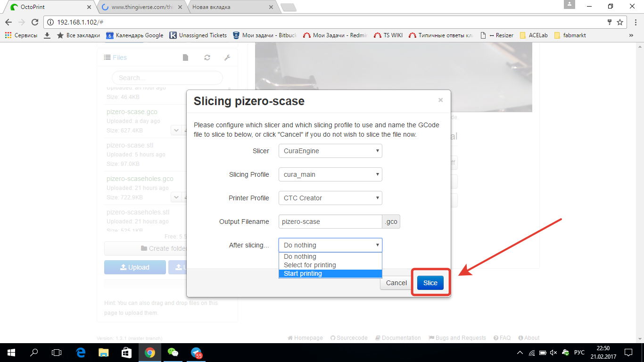Open Telegram from taskbar

pyautogui.click(x=196, y=353)
